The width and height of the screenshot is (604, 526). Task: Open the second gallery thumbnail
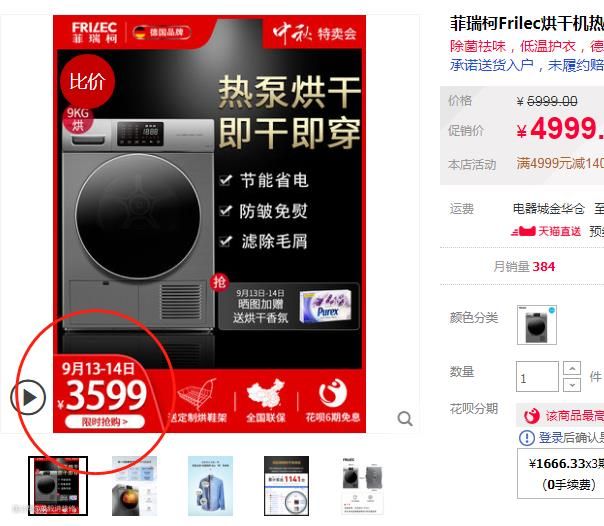click(x=134, y=486)
